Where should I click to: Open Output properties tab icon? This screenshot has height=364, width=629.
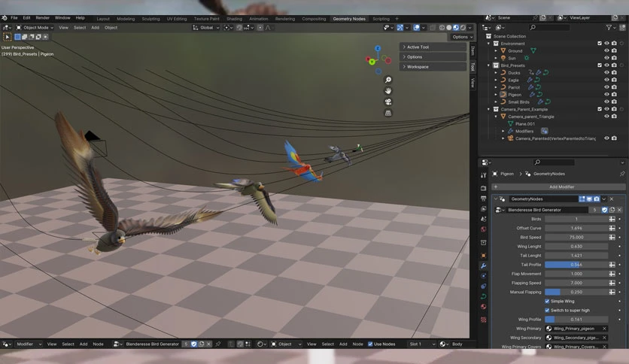483,199
